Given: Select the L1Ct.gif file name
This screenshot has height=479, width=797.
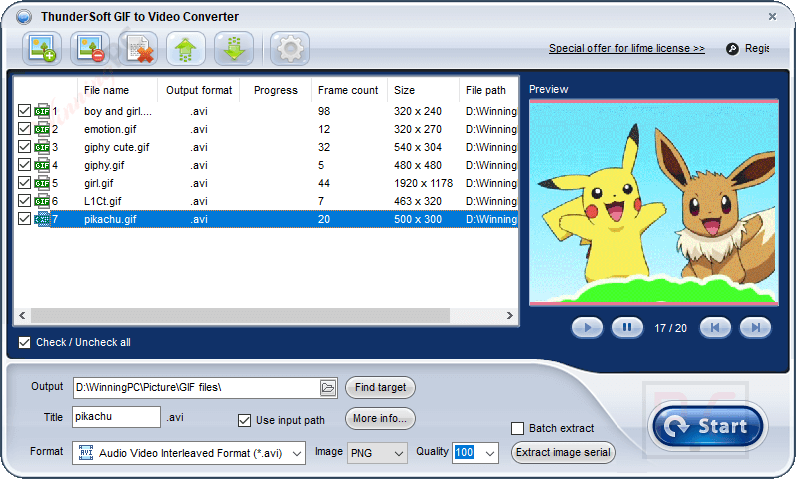Looking at the screenshot, I should 103,201.
